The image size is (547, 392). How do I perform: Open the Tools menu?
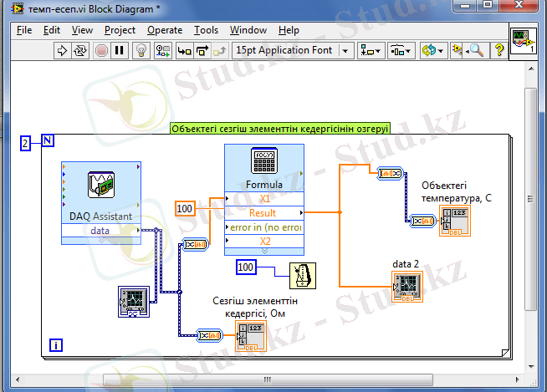point(205,30)
